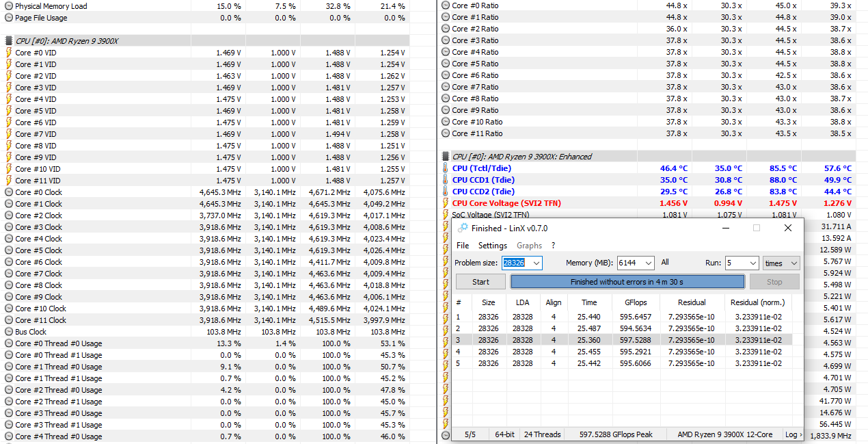
Task: Click the 5/5 run counter in status bar
Action: pos(470,434)
